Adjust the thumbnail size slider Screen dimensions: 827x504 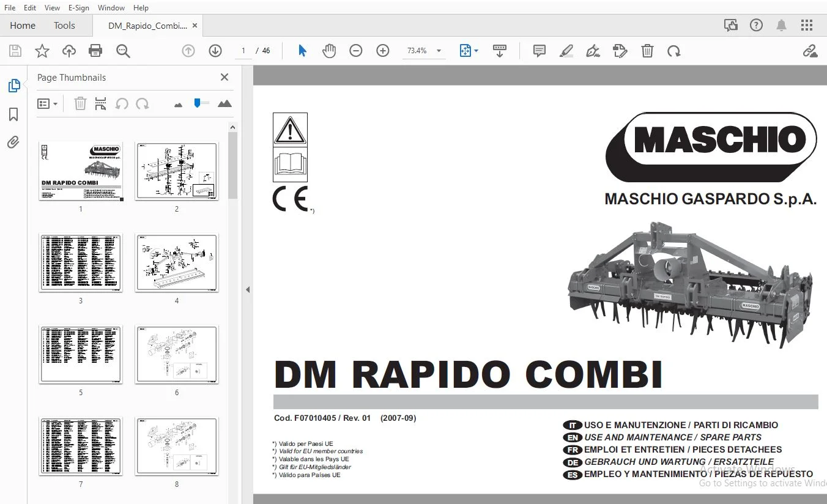pos(201,103)
